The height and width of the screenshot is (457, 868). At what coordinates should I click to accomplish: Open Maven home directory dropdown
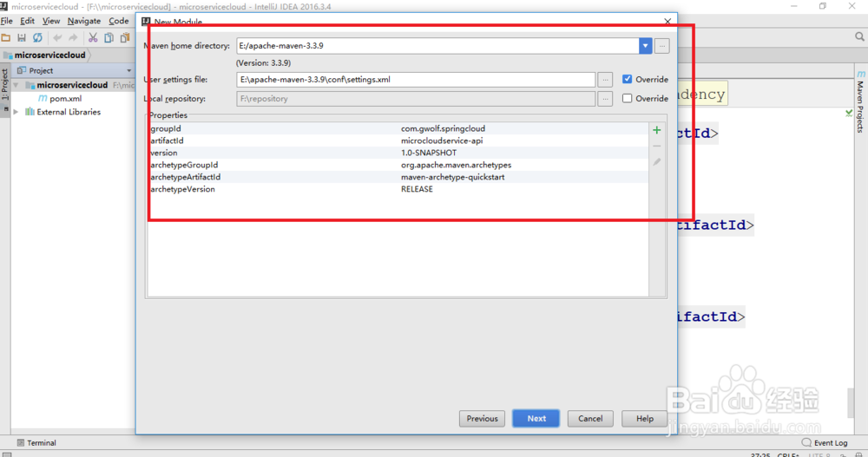coord(646,46)
